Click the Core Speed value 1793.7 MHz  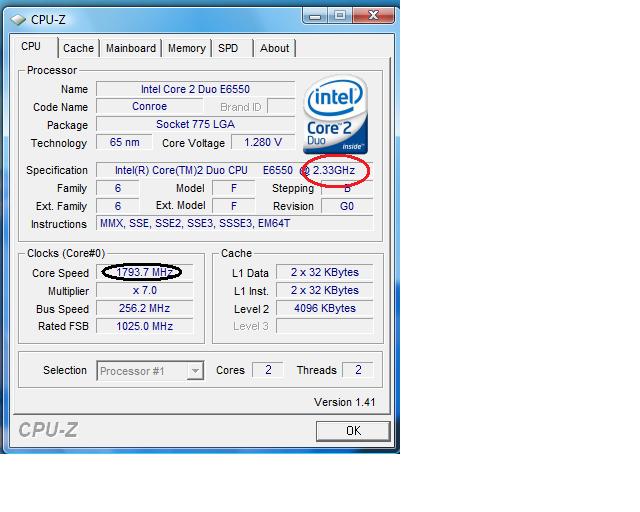144,272
